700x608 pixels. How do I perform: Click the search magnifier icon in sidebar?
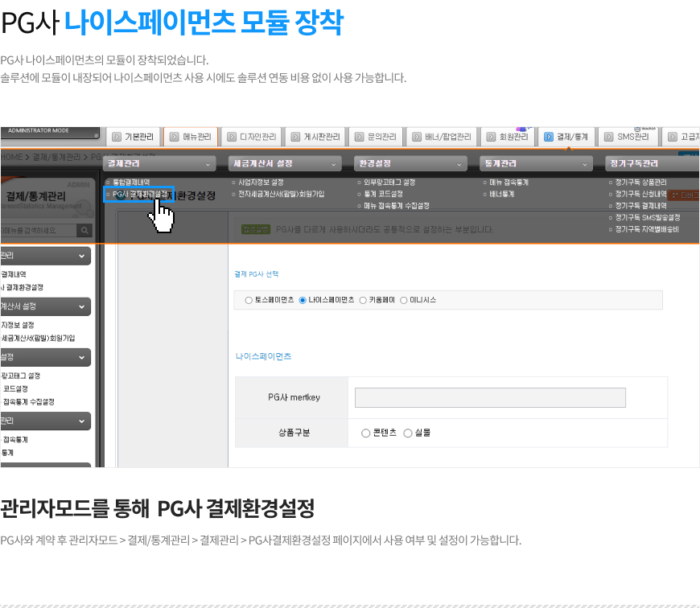pyautogui.click(x=84, y=231)
